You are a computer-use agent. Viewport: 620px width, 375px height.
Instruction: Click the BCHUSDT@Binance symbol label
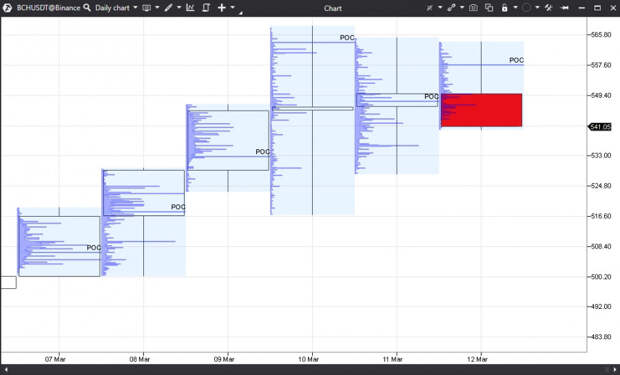coord(48,8)
